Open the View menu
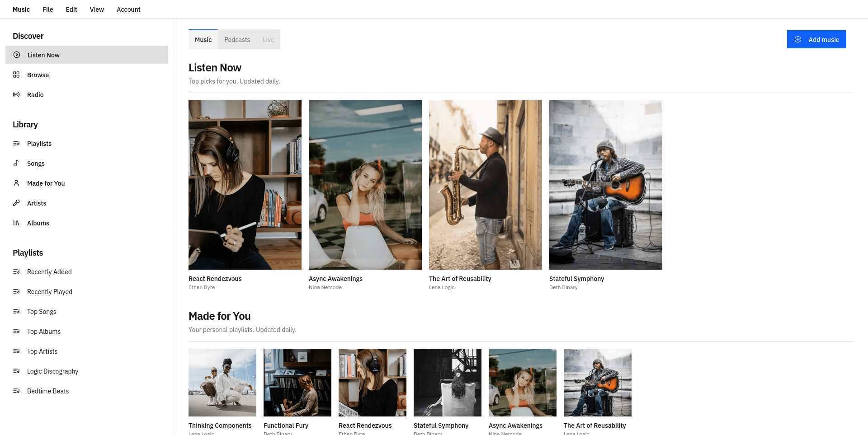Image resolution: width=868 pixels, height=435 pixels. pyautogui.click(x=97, y=9)
